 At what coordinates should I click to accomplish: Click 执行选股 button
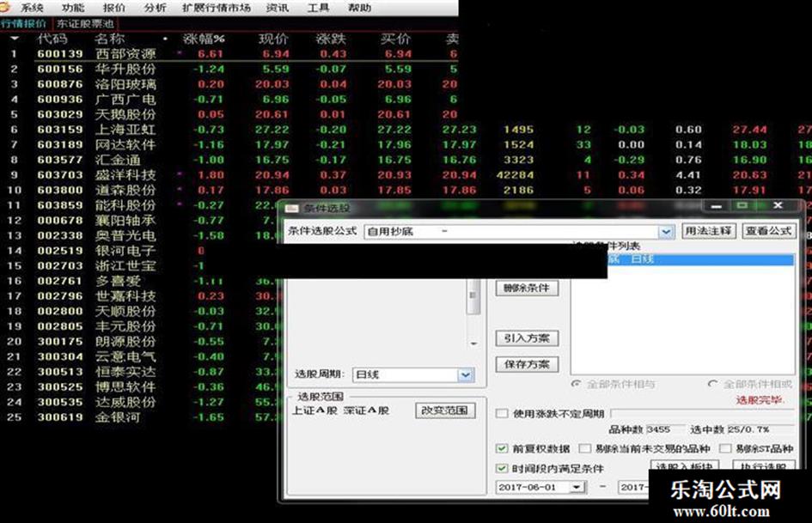point(763,465)
